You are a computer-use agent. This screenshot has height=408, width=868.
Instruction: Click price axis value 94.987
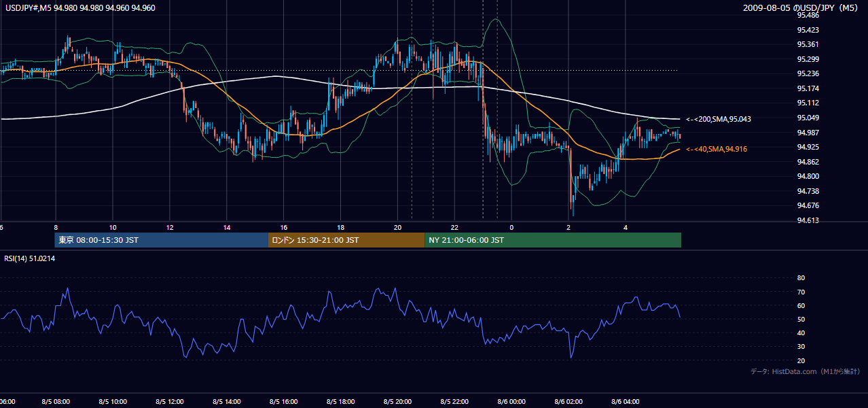808,132
